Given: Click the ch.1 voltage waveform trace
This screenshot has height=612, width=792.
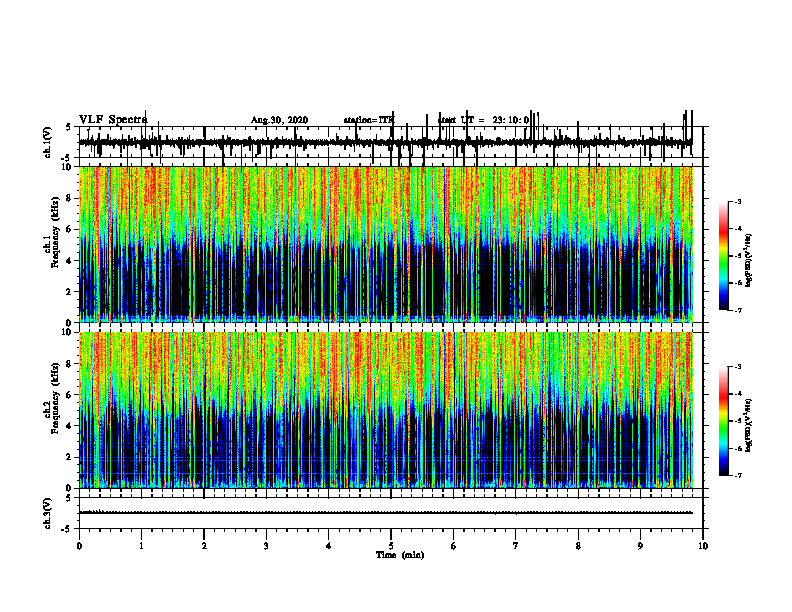Looking at the screenshot, I should pos(386,142).
